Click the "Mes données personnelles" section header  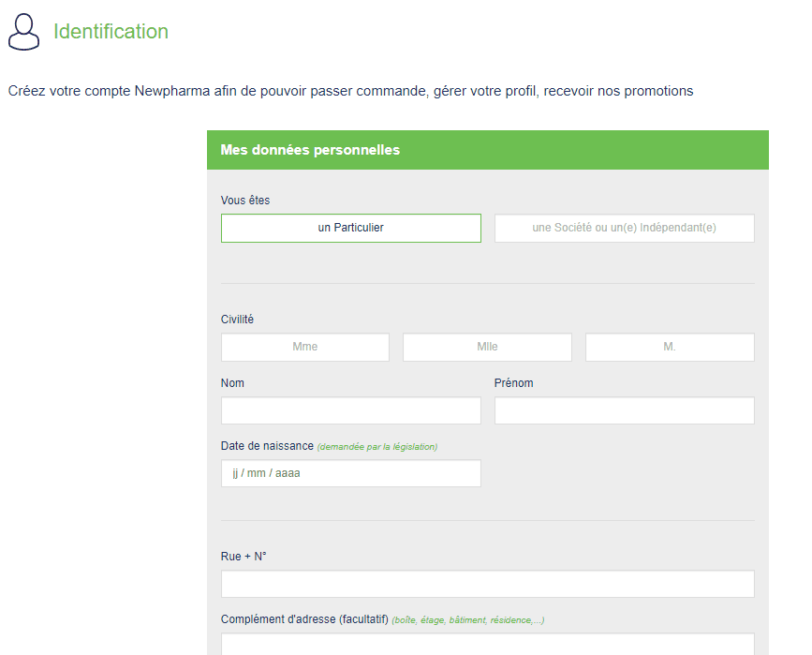pos(310,150)
